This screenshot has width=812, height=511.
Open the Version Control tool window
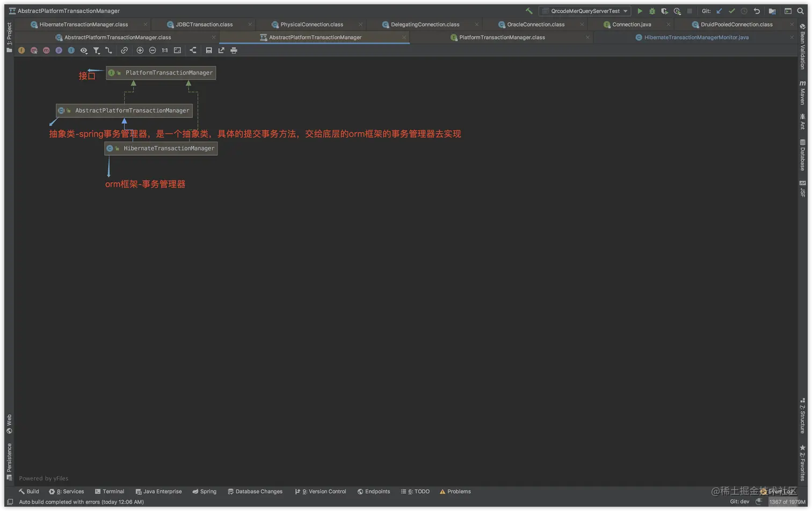(x=321, y=492)
